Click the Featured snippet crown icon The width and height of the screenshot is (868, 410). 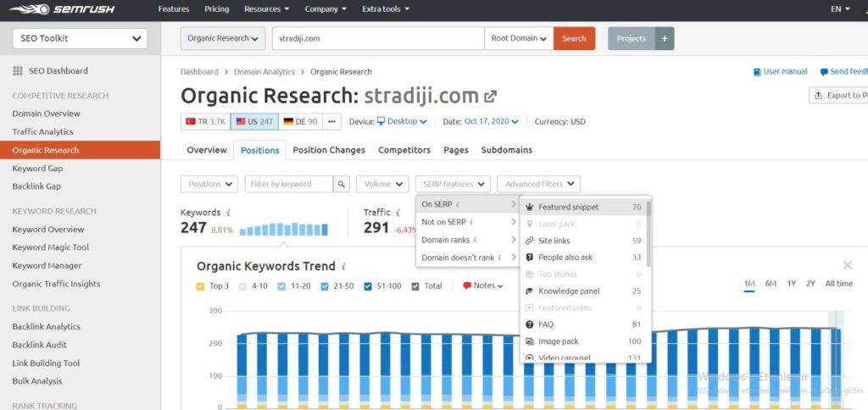(529, 208)
